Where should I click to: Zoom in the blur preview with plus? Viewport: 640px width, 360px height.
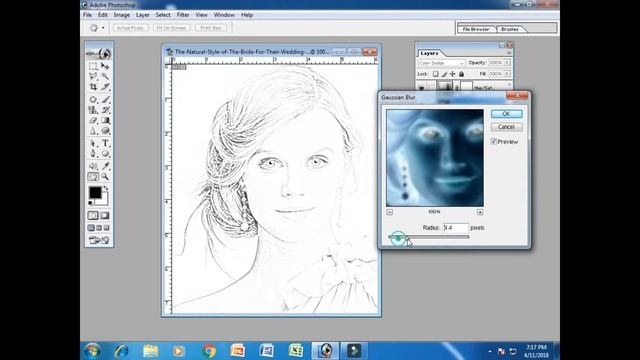coord(480,212)
